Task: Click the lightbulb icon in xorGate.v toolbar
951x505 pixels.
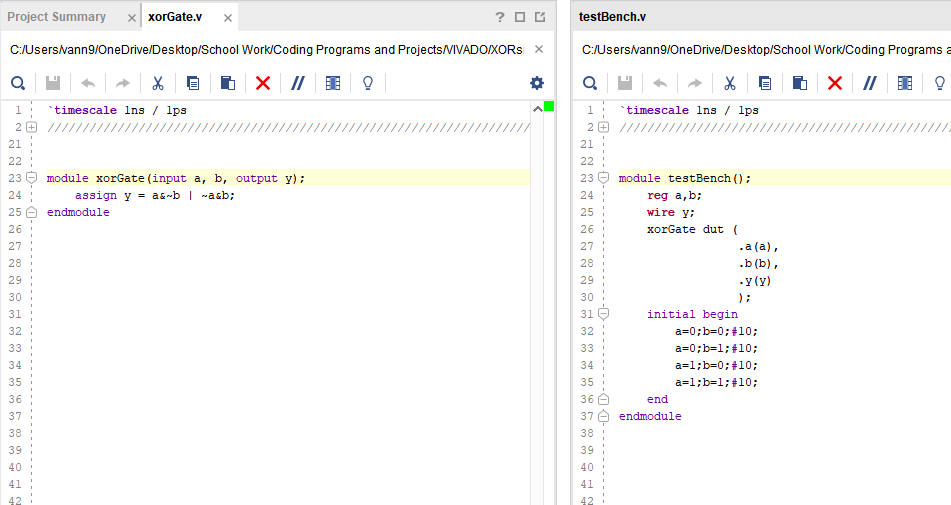Action: [x=367, y=83]
